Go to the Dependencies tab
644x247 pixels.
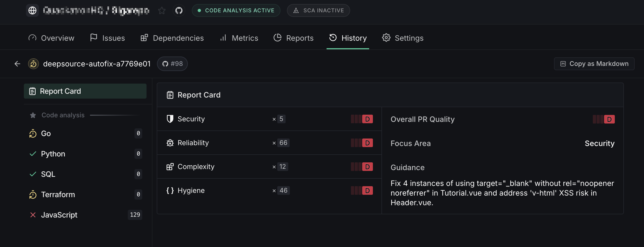click(x=172, y=38)
